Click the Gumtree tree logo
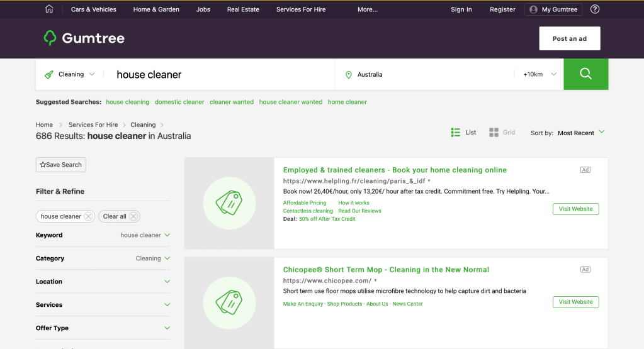The height and width of the screenshot is (349, 644). [x=50, y=38]
